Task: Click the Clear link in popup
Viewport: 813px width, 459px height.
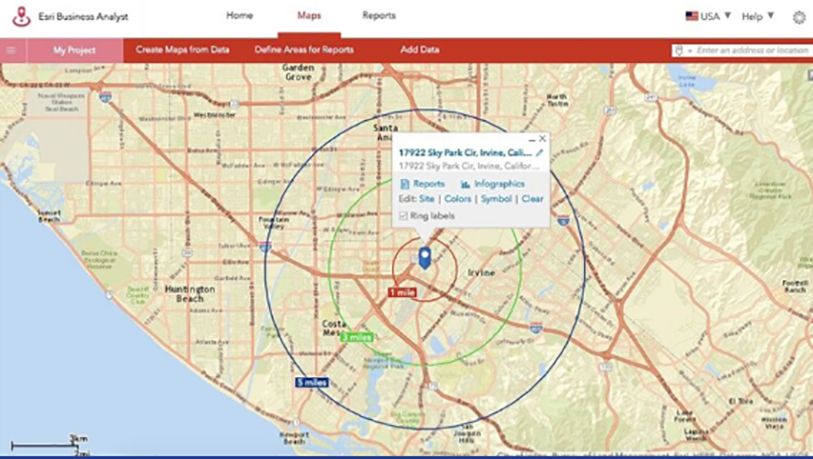Action: coord(532,199)
